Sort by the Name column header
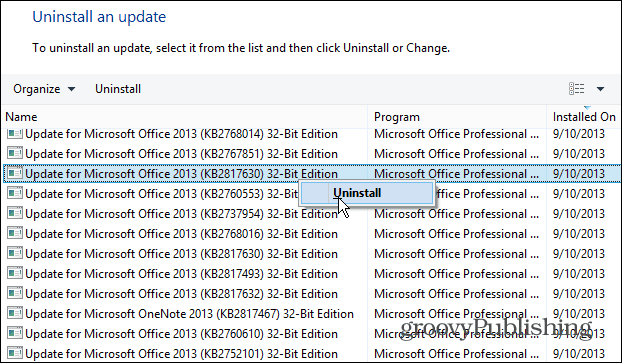The image size is (622, 363). coord(21,117)
